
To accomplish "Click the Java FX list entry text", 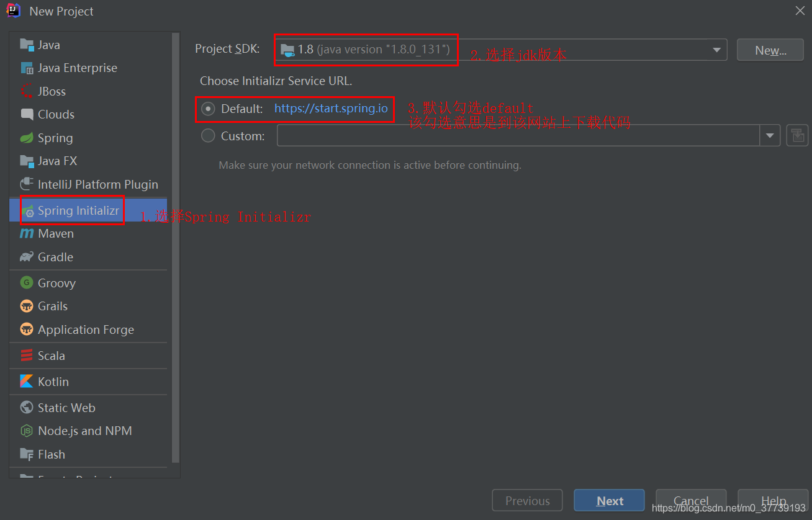I will [57, 161].
